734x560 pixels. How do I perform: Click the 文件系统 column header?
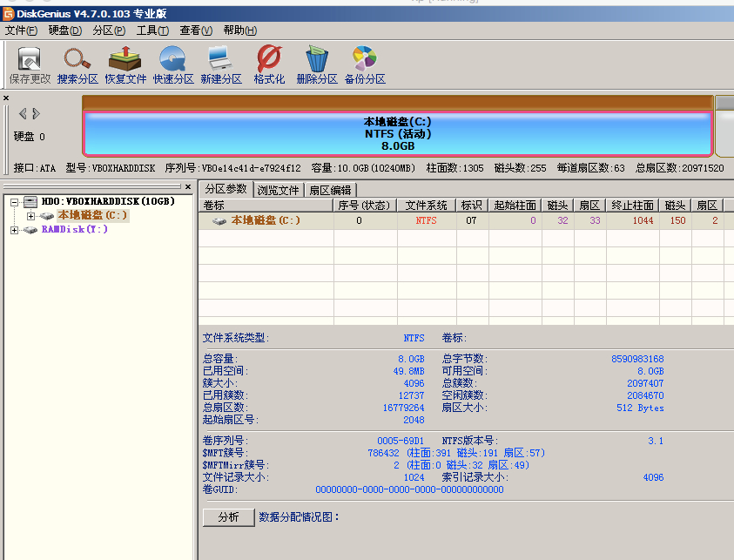(x=426, y=206)
